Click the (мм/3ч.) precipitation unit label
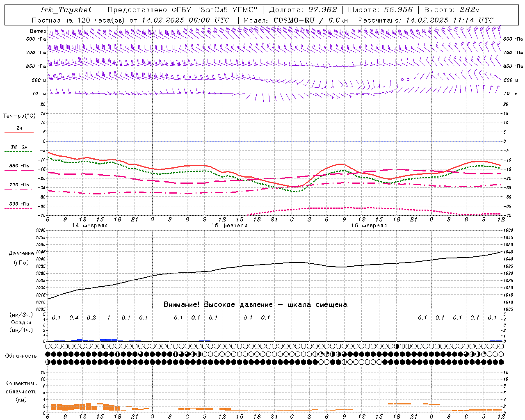 [x=21, y=315]
